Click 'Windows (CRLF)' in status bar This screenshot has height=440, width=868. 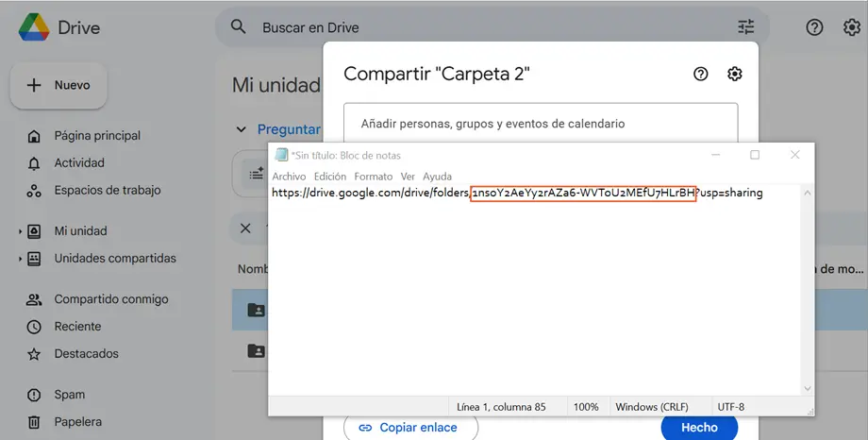coord(652,407)
